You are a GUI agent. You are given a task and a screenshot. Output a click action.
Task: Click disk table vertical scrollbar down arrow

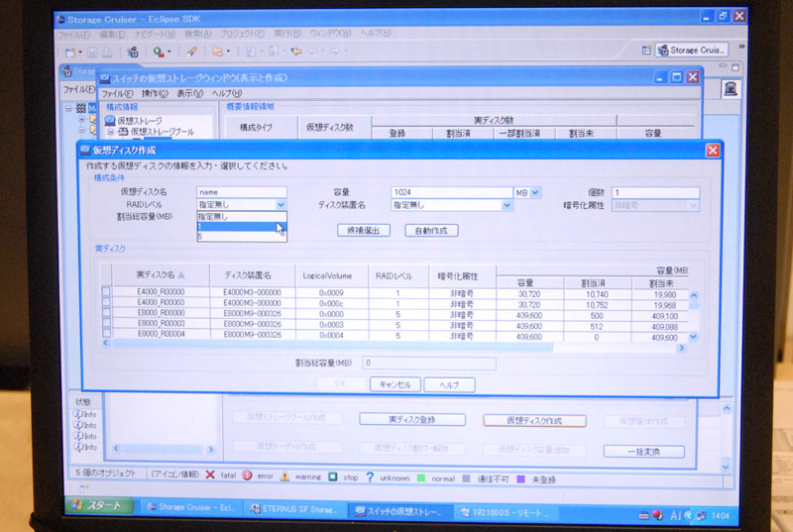(x=693, y=337)
